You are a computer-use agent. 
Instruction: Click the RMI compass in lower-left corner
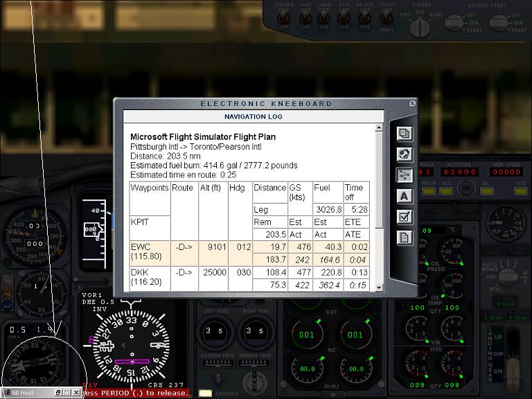35,363
